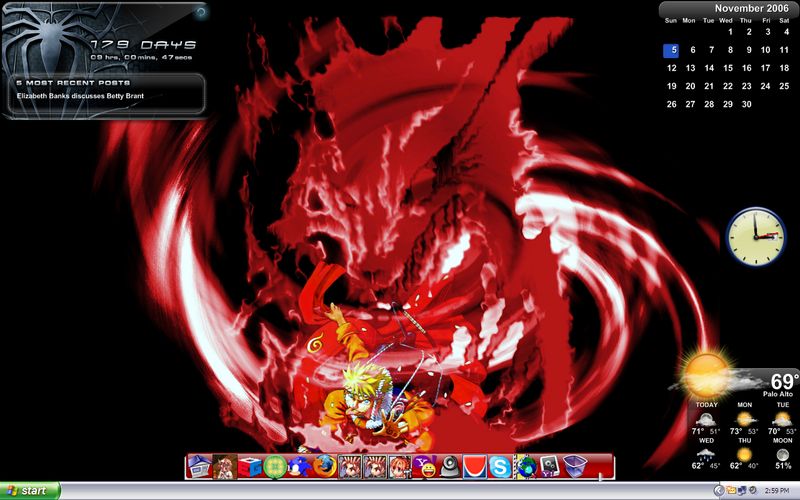This screenshot has height=500, width=800.
Task: Click the 179 Days countdown text
Action: pos(143,45)
